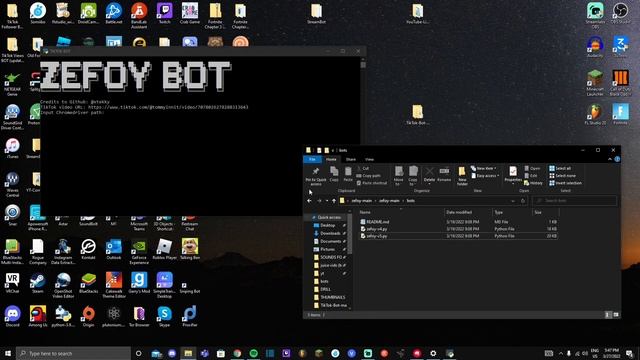
Task: Open the OBS Studio desktop shortcut
Action: pos(620,13)
